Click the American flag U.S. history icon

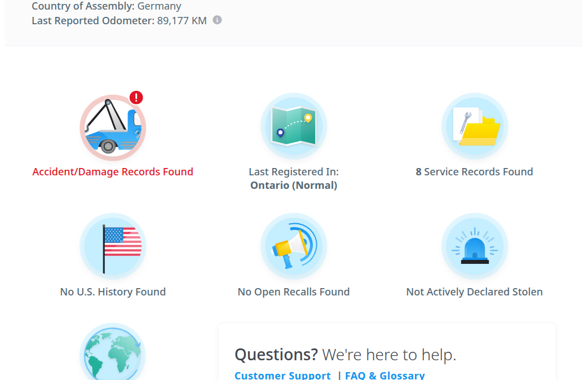[x=113, y=246]
